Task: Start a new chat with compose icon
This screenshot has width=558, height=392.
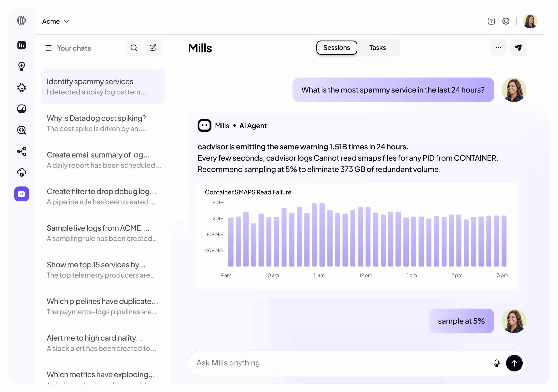Action: [x=153, y=48]
